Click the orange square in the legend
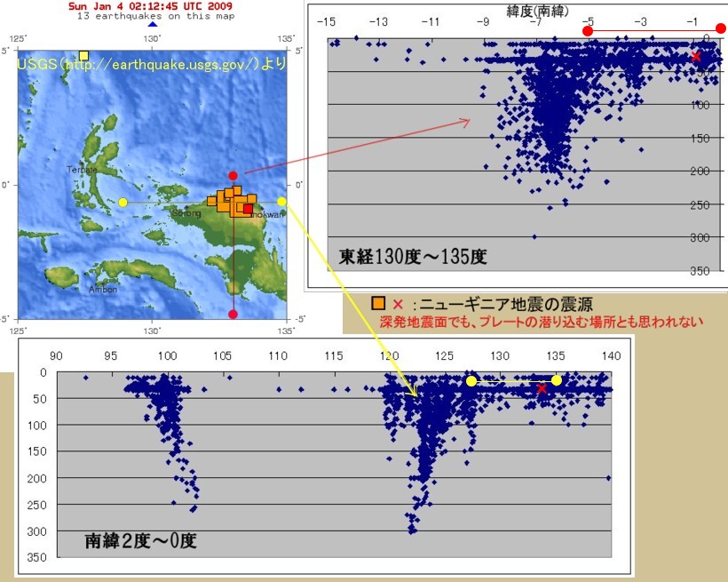Viewport: 728px width, 582px height. 378,304
